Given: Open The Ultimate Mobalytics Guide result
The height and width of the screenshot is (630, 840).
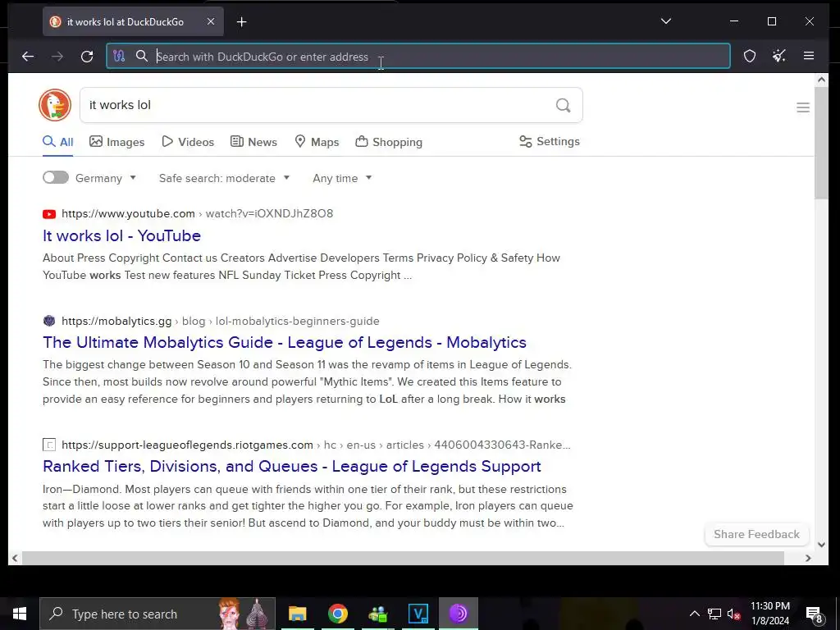Looking at the screenshot, I should tap(285, 342).
